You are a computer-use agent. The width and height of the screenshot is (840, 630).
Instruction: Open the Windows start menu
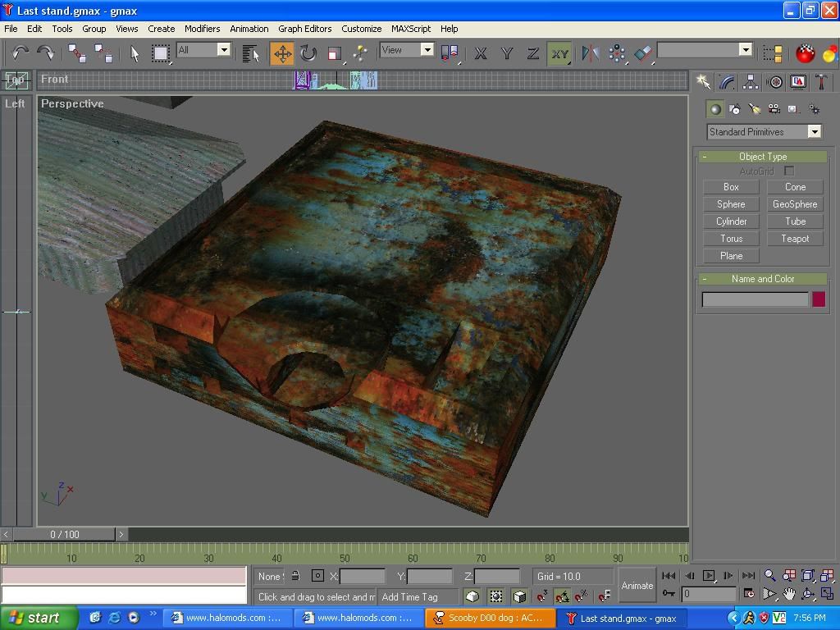pyautogui.click(x=38, y=618)
